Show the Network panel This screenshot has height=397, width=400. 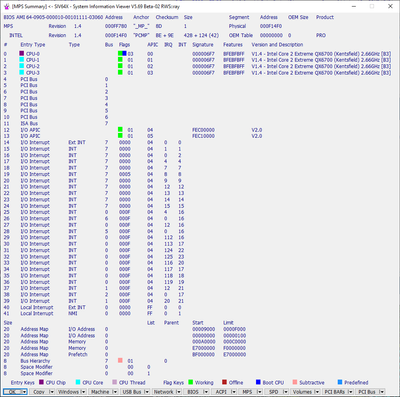163,392
